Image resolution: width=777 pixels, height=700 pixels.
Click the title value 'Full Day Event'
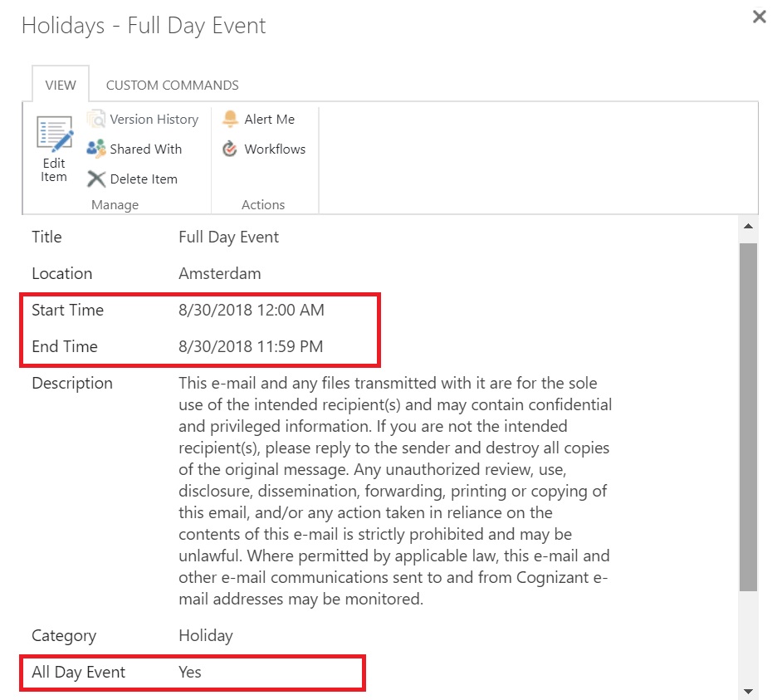click(228, 237)
